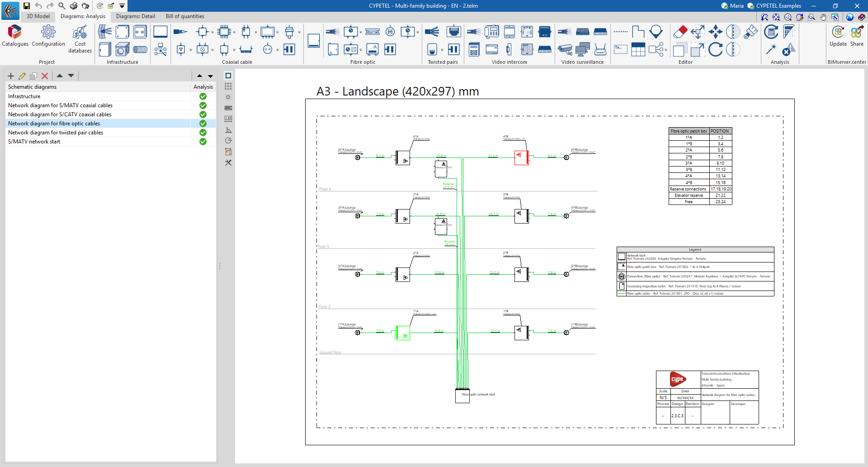
Task: Select the red Eraser tool in Editor
Action: click(680, 32)
